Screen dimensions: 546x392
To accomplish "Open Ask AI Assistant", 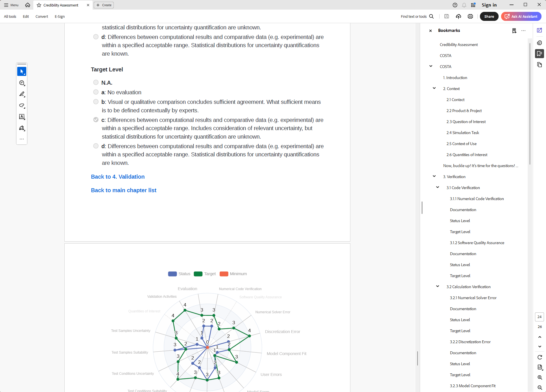I will click(x=521, y=16).
